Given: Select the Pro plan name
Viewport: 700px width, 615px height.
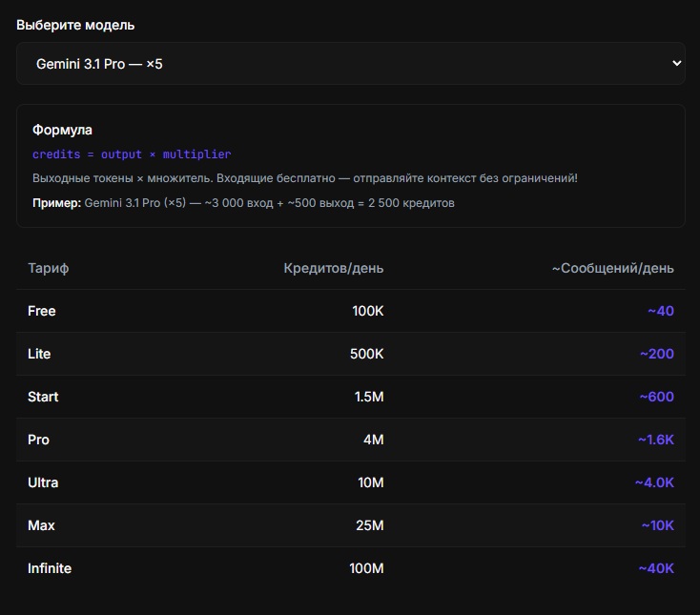Looking at the screenshot, I should (x=38, y=440).
